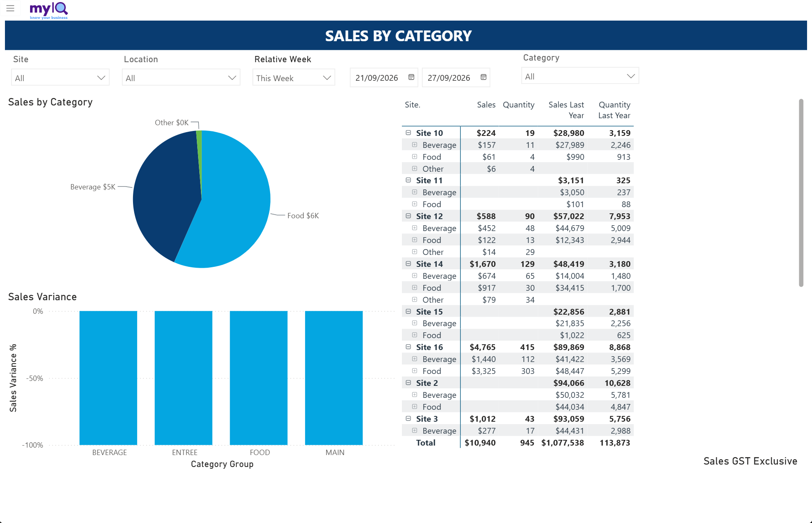
Task: Select the ENTREE variance bar
Action: 184,378
